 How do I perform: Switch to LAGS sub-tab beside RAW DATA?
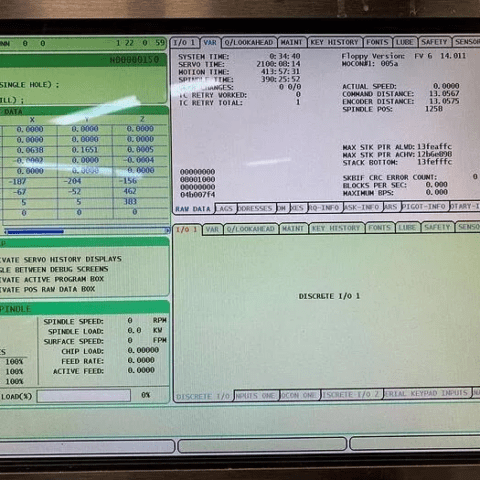click(x=225, y=208)
